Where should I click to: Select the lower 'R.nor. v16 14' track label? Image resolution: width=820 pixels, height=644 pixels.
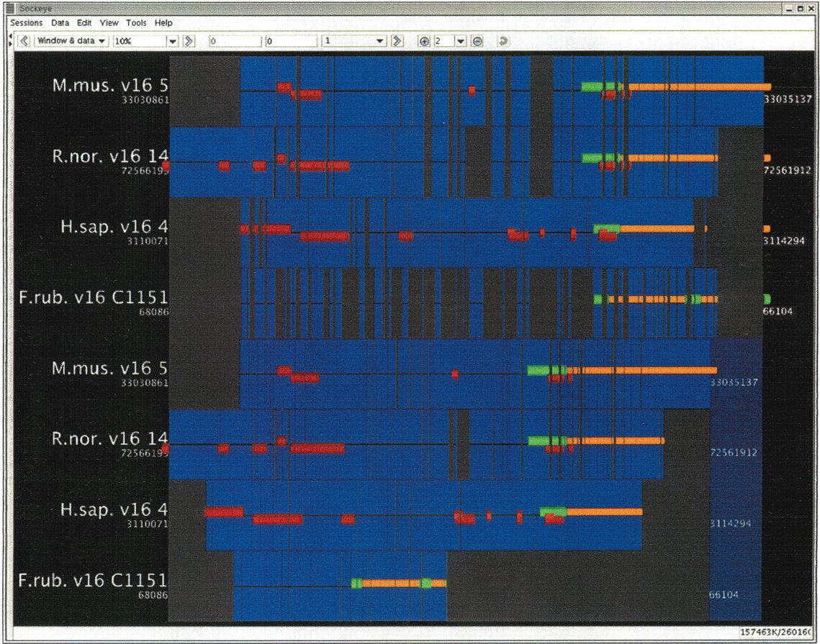(x=110, y=439)
